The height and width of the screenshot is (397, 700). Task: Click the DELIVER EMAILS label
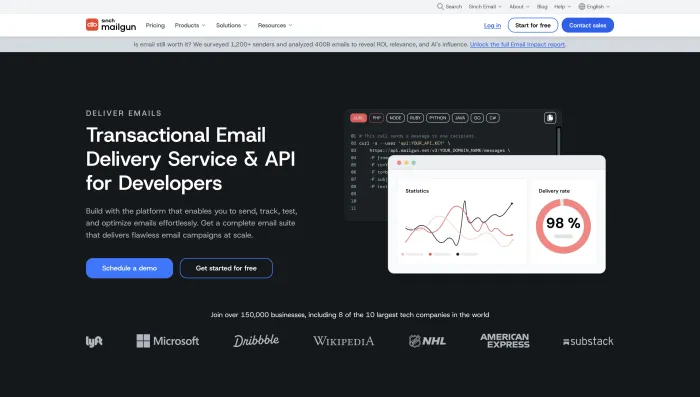(x=124, y=113)
